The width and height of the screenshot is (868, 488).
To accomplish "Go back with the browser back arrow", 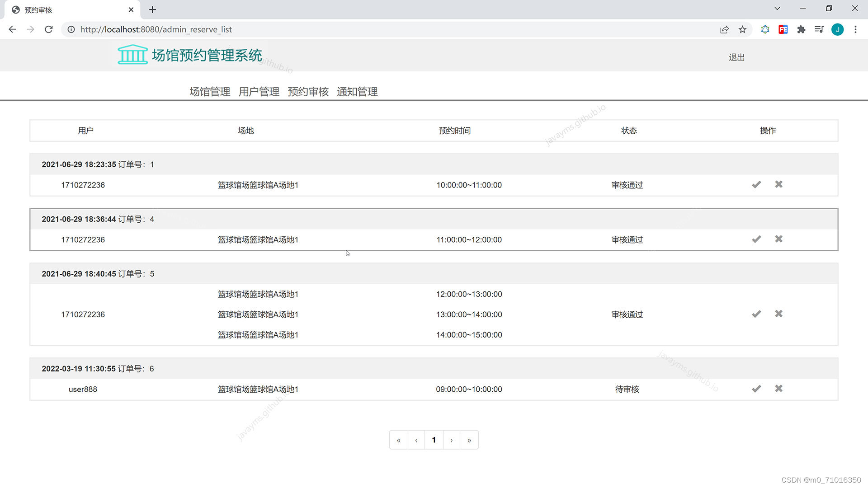I will 12,29.
